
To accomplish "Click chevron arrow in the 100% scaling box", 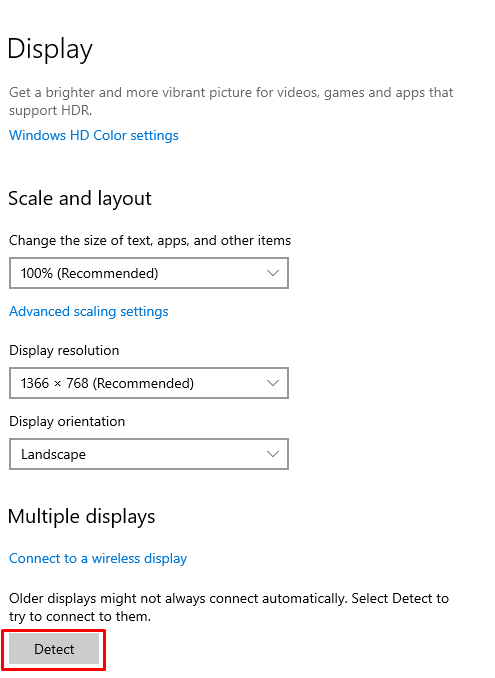I will click(x=273, y=273).
